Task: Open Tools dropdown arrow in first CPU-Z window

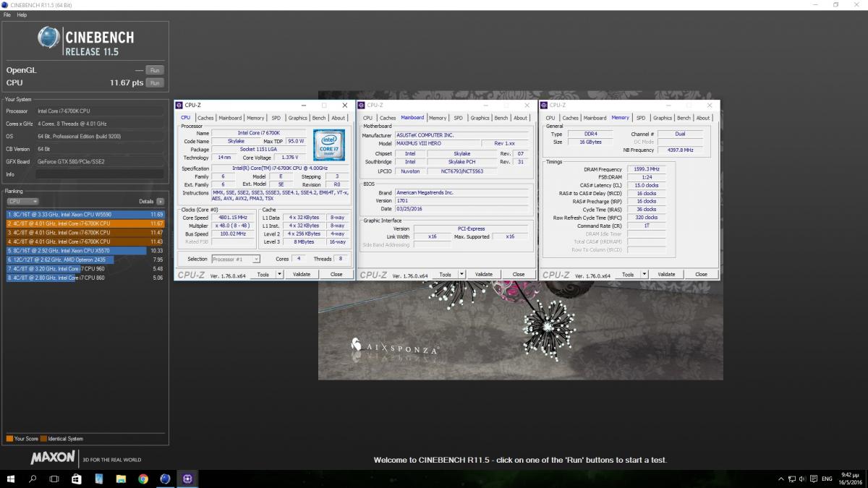Action: coord(278,274)
